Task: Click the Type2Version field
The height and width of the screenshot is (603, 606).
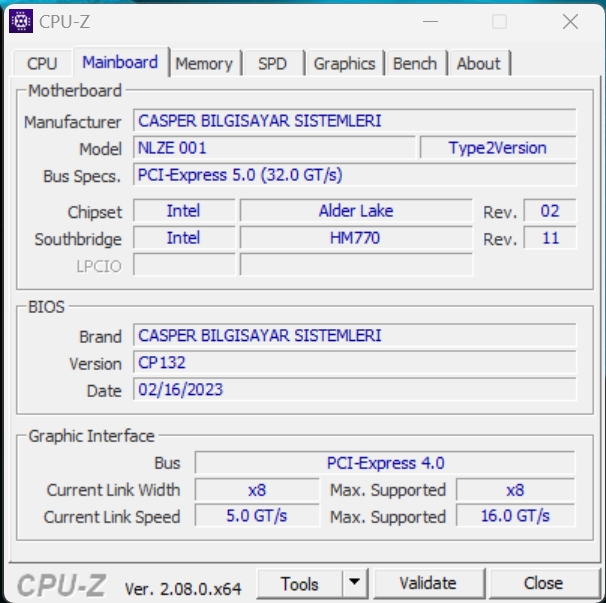Action: [x=498, y=148]
